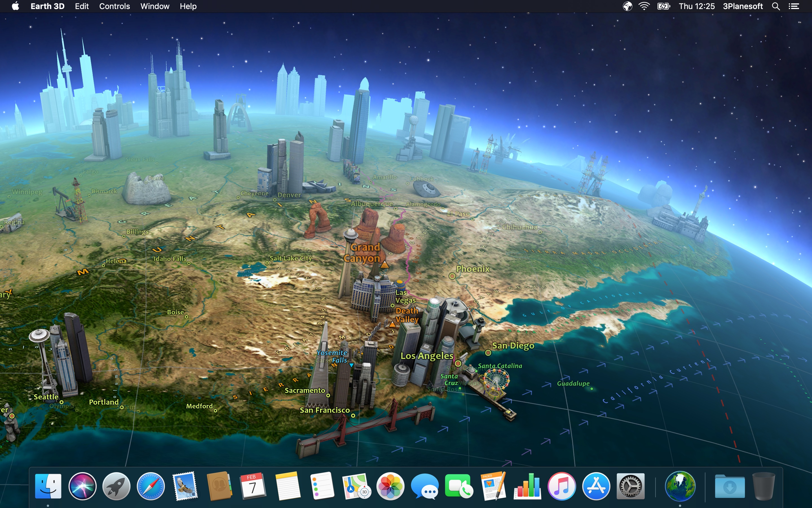This screenshot has height=508, width=812.
Task: Click the Portland city label
Action: (104, 402)
